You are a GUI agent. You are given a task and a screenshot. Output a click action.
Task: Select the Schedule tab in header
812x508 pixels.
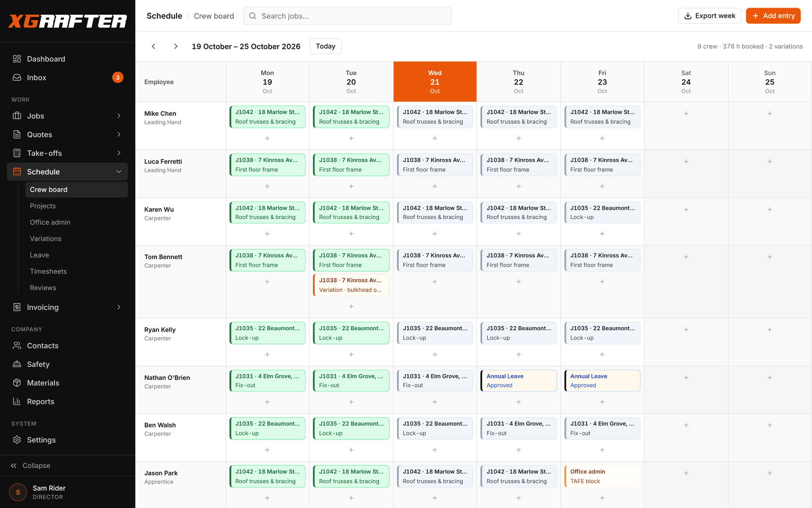(x=164, y=16)
